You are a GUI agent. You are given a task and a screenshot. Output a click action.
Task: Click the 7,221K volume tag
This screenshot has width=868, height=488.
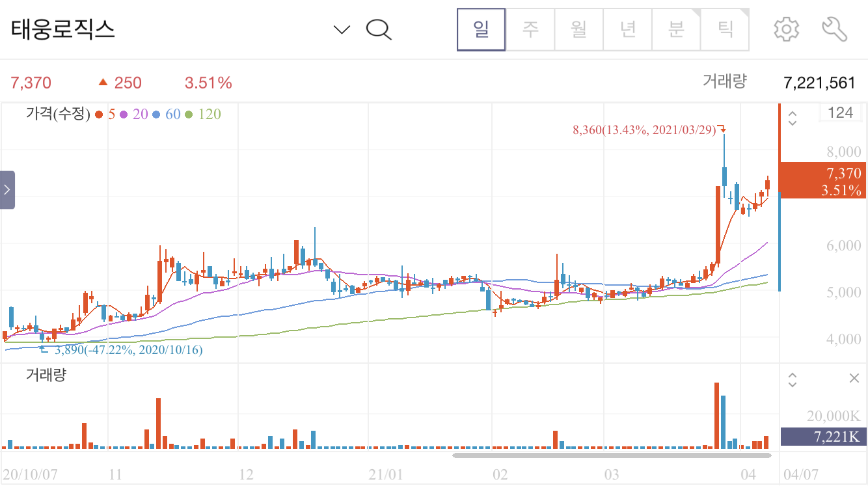(823, 437)
